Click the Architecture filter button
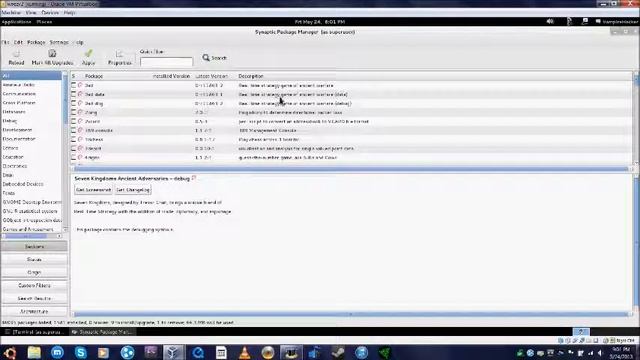Viewport: 640px width, 360px height. 34,311
